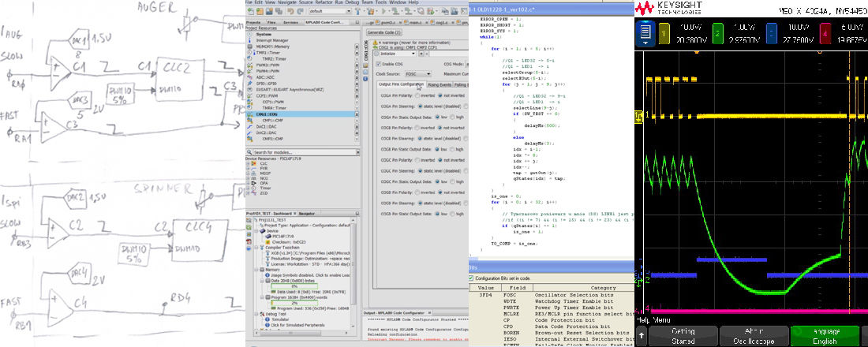Toggle the Enable COG checkbox

click(377, 63)
